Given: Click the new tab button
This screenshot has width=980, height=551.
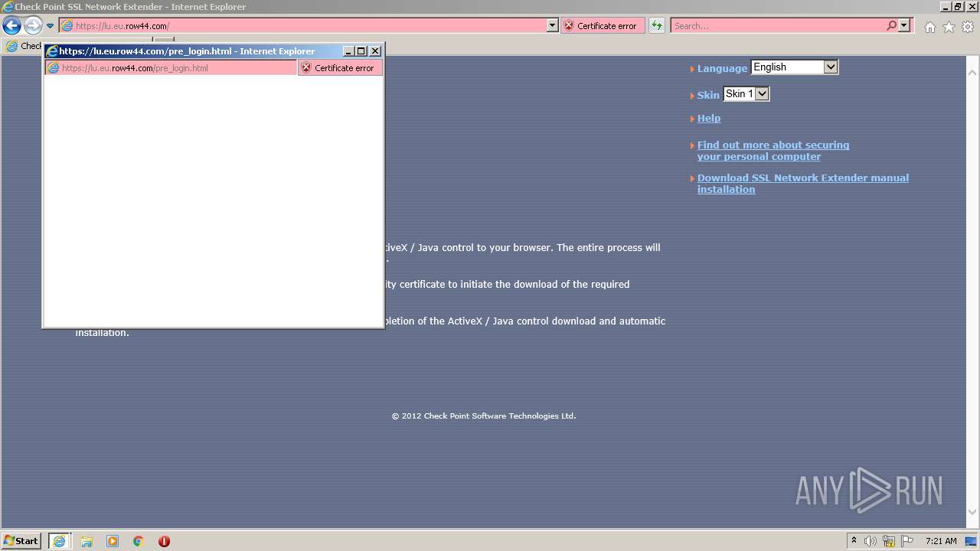Looking at the screenshot, I should coord(164,40).
